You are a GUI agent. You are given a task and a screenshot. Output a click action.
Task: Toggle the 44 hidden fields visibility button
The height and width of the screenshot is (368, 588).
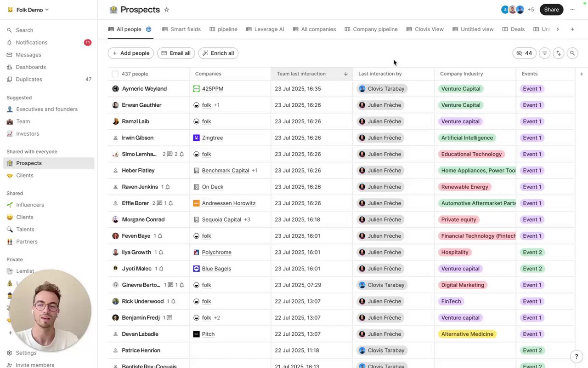click(x=524, y=53)
